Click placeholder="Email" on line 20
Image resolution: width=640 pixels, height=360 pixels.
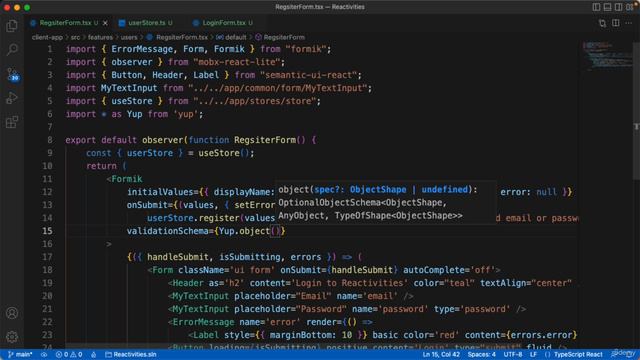[282, 296]
